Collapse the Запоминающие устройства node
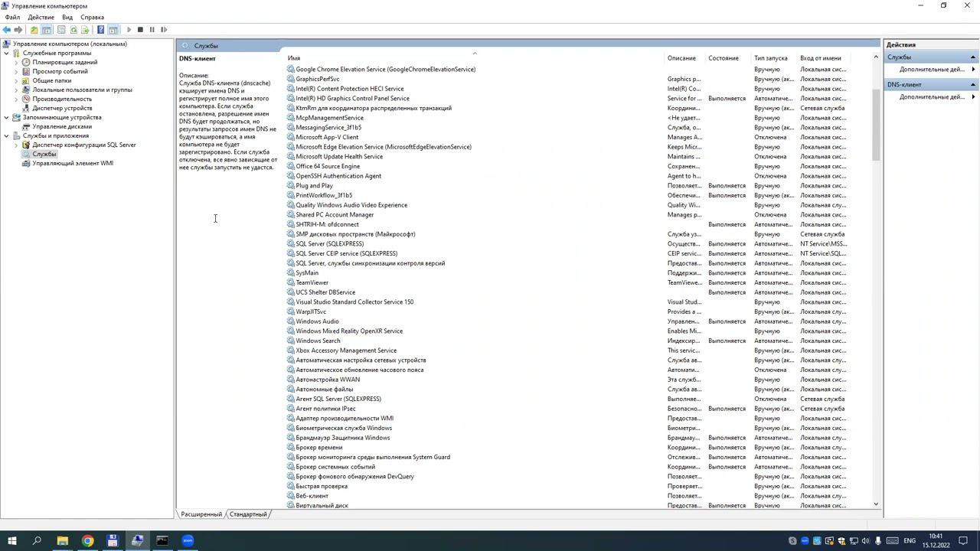The image size is (980, 551). coord(7,117)
